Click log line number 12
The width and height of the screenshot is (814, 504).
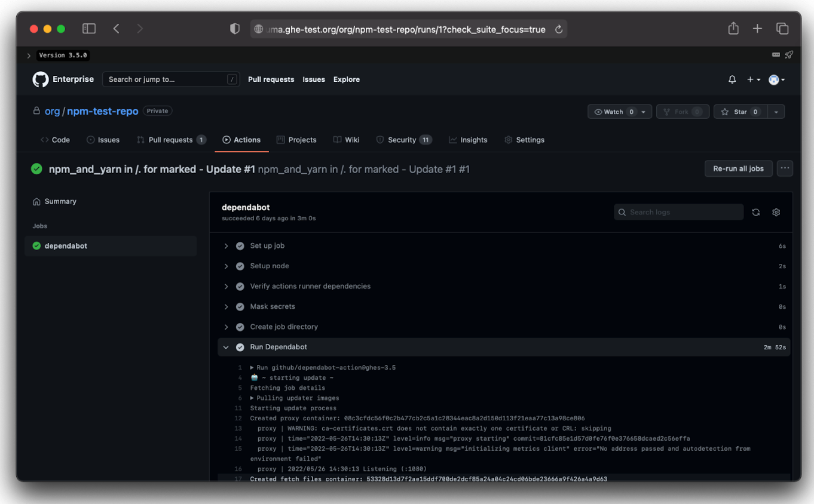tap(238, 419)
